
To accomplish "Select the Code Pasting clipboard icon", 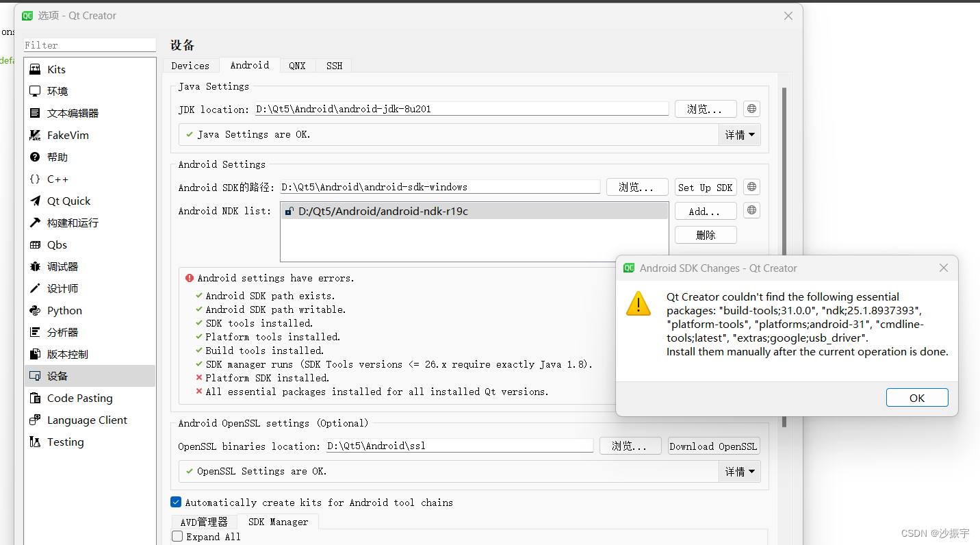I will pos(35,398).
